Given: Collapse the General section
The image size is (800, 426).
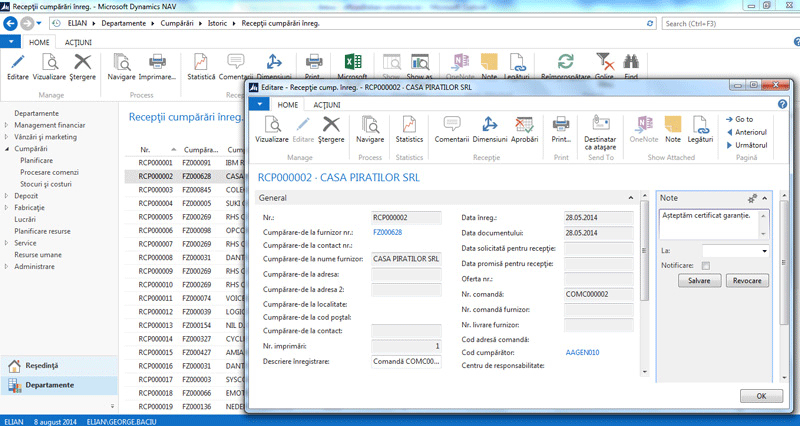Looking at the screenshot, I should coord(631,198).
